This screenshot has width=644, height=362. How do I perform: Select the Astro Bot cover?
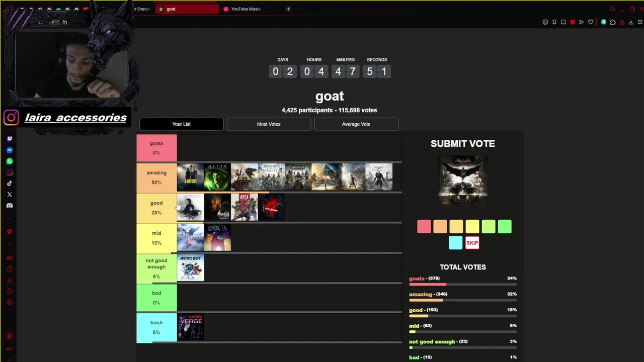tap(191, 267)
